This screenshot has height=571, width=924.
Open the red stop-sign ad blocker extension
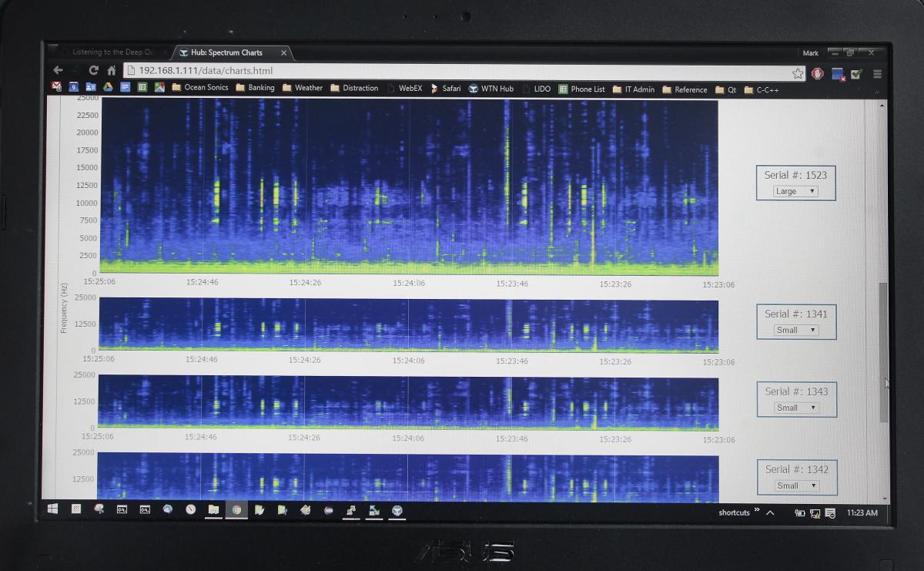click(x=818, y=73)
